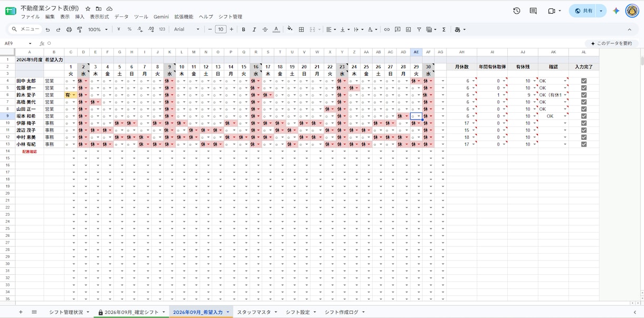The height and width of the screenshot is (318, 644).
Task: Increase font size with plus button
Action: click(231, 30)
